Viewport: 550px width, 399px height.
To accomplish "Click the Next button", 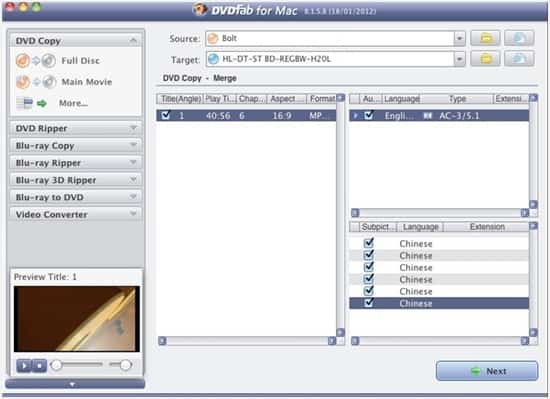I will (487, 371).
